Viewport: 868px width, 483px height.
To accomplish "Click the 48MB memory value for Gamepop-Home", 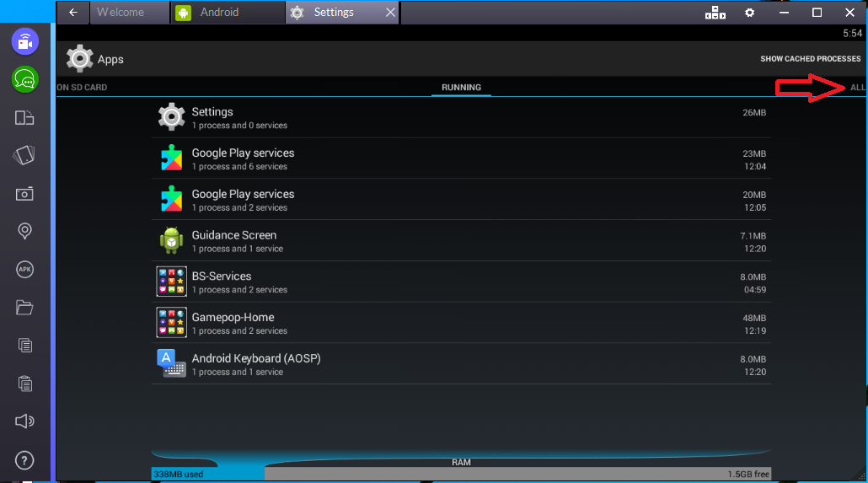I will click(754, 318).
